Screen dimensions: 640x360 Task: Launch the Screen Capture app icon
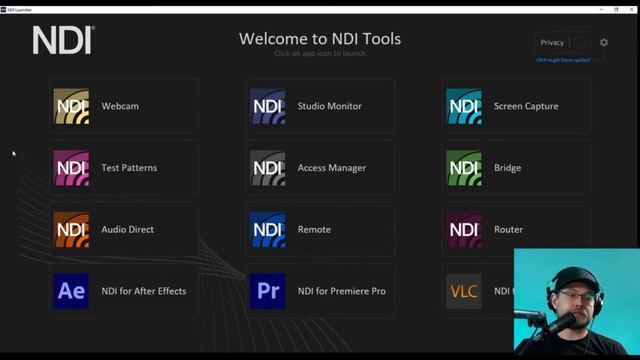tap(464, 106)
